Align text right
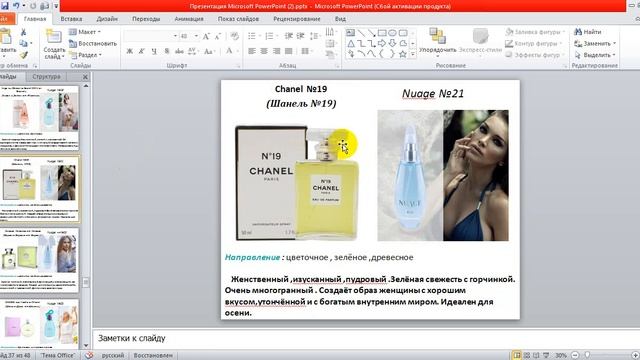Viewport: 640px width, 360px height. pos(277,51)
